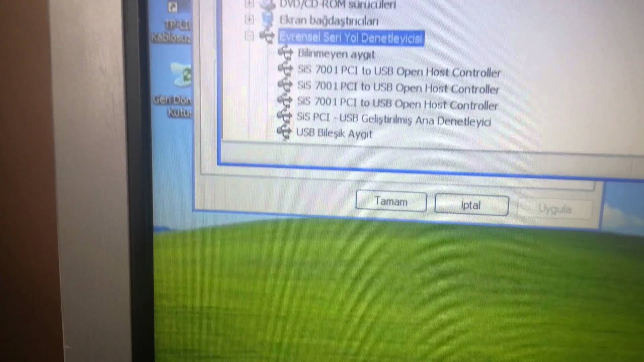Select the Geri Dönüşüm Kutusu desktop icon
Screen dimensions: 644x362
(174, 90)
